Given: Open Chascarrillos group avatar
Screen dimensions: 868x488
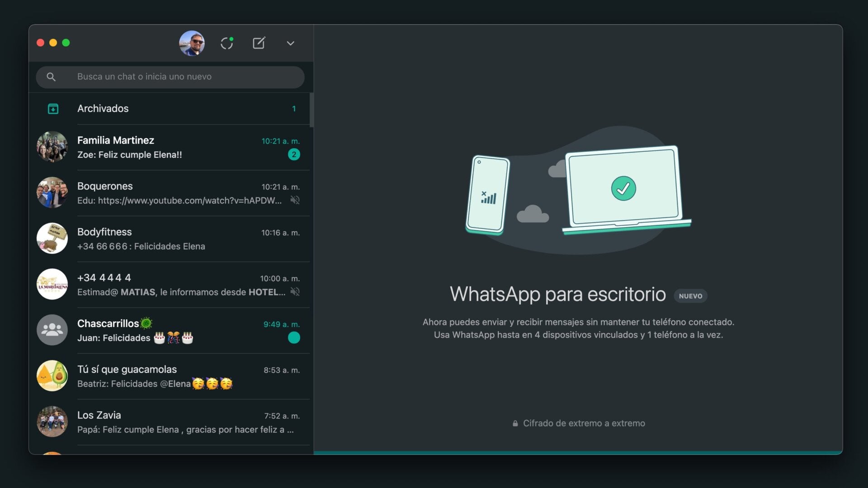Looking at the screenshot, I should click(52, 330).
